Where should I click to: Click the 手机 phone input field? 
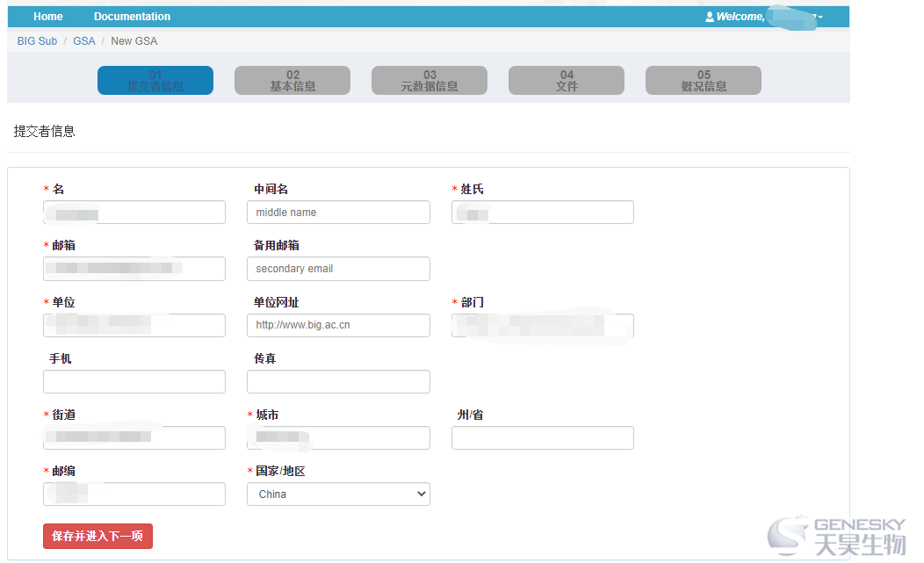134,381
